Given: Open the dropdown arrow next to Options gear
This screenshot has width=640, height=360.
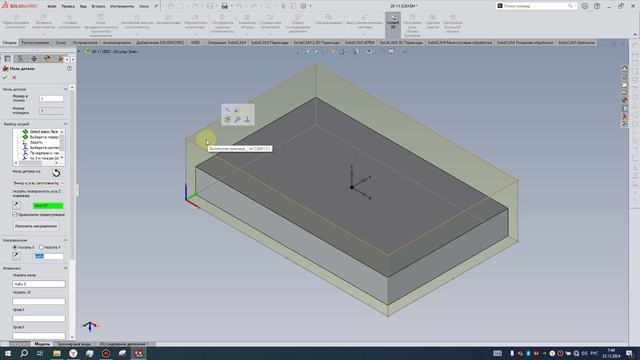Looking at the screenshot, I should point(310,6).
